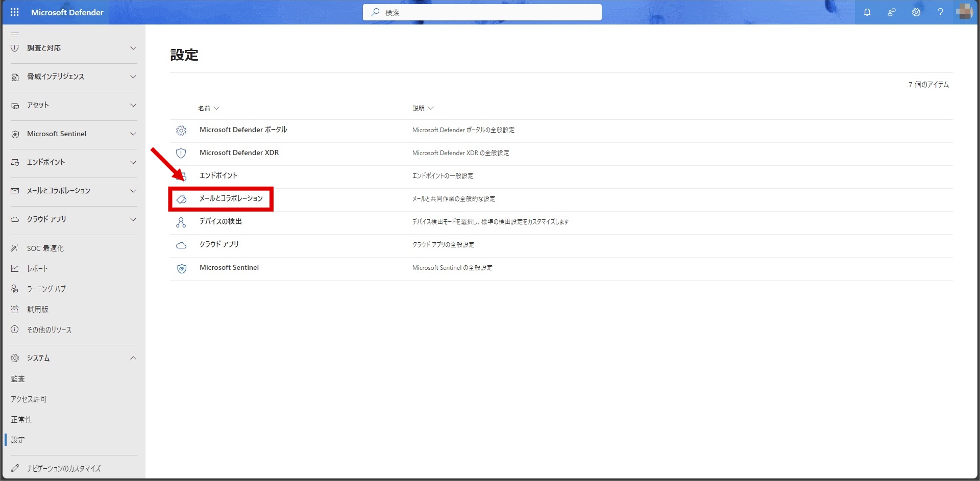Viewport: 980px width, 481px height.
Task: Click the Microsoft Sentinel sidebar icon
Action: click(x=15, y=134)
